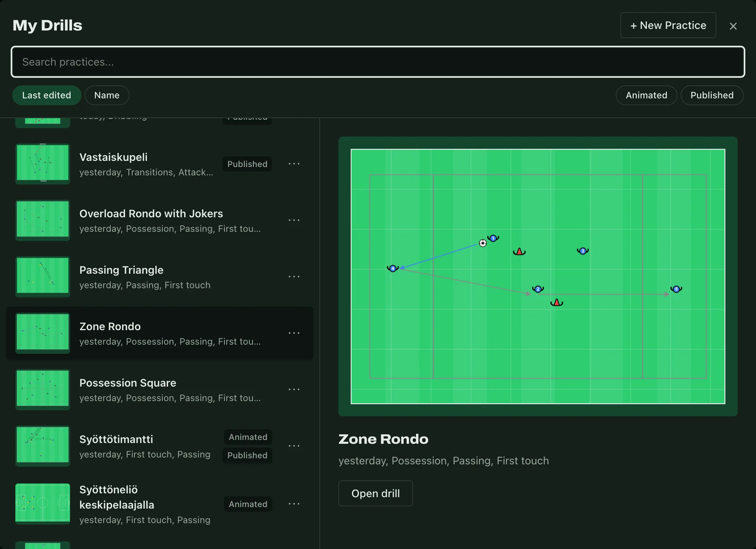Sort drills by Name
The width and height of the screenshot is (756, 549).
pyautogui.click(x=107, y=95)
